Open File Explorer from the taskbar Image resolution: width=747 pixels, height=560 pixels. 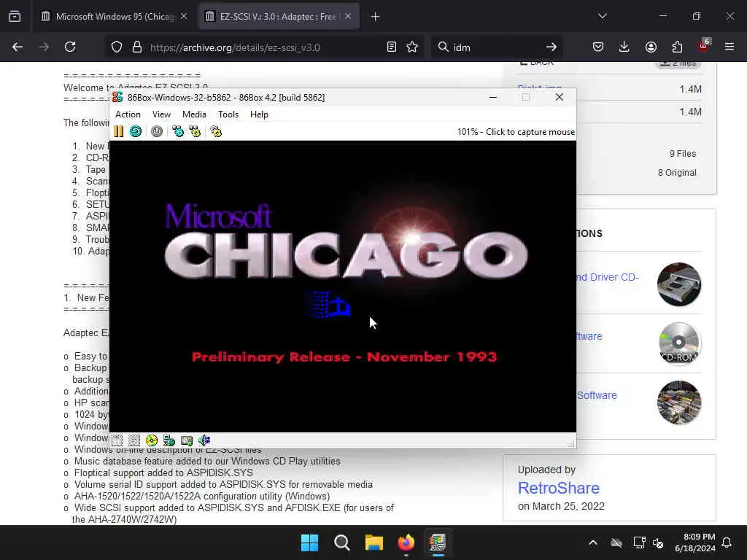pyautogui.click(x=374, y=542)
